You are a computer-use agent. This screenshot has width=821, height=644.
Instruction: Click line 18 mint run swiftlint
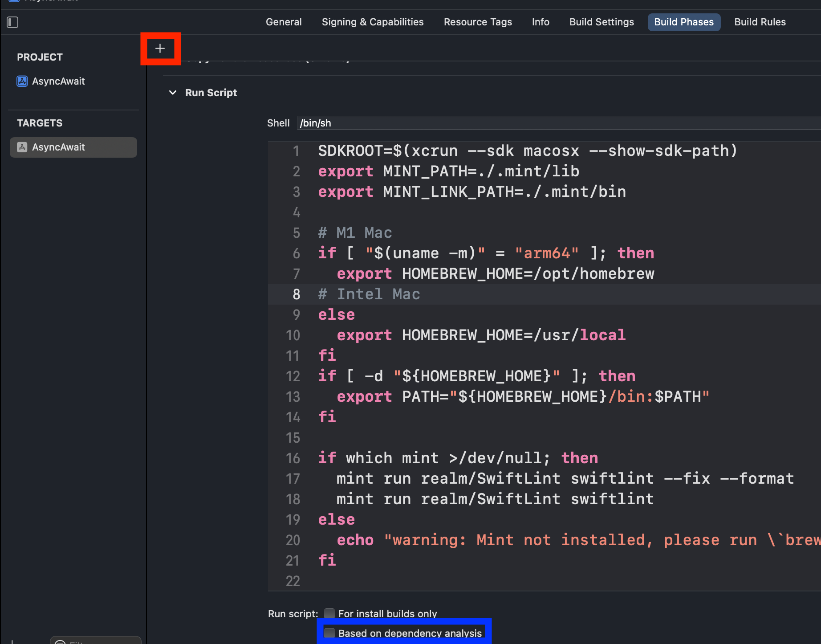coord(495,499)
